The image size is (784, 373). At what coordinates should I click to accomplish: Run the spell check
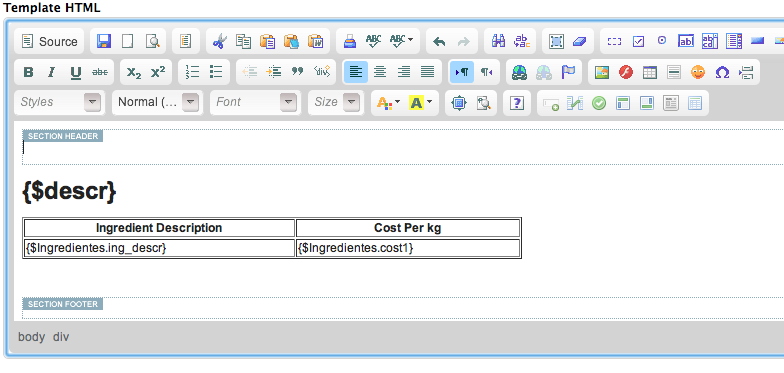pos(374,42)
